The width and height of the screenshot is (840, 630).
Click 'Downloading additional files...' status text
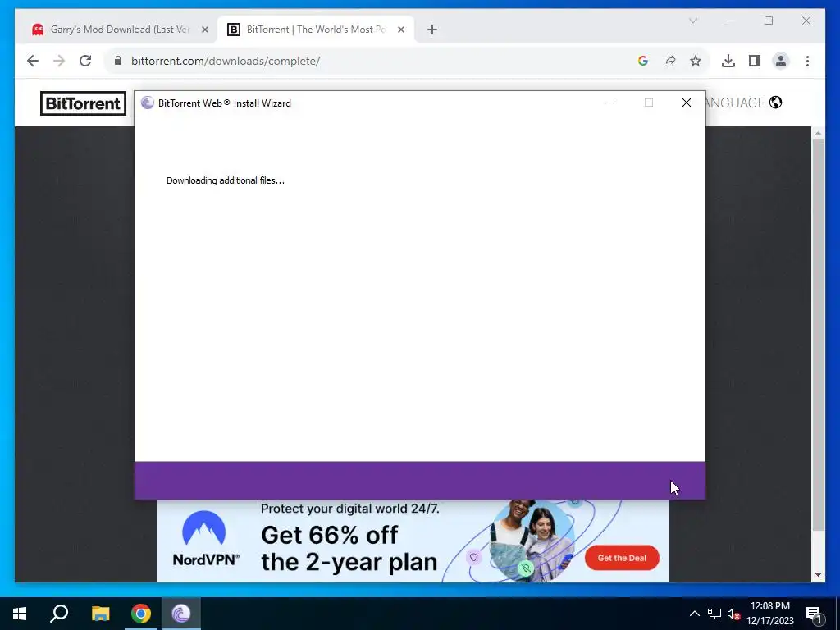pos(226,180)
